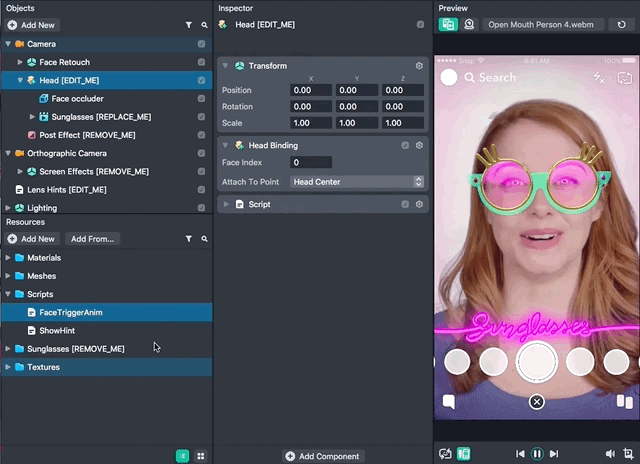Skip preview to next frame

pyautogui.click(x=555, y=454)
